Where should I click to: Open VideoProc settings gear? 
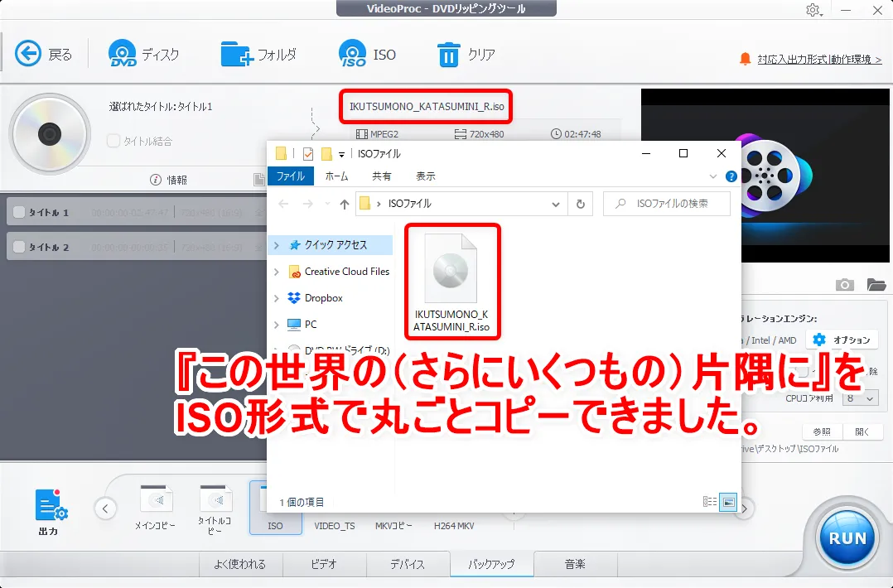tap(813, 10)
